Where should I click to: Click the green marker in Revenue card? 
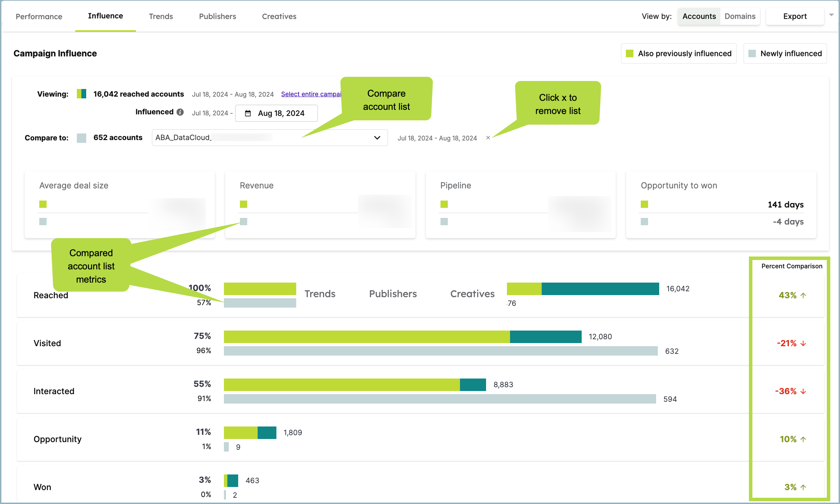[x=243, y=204]
